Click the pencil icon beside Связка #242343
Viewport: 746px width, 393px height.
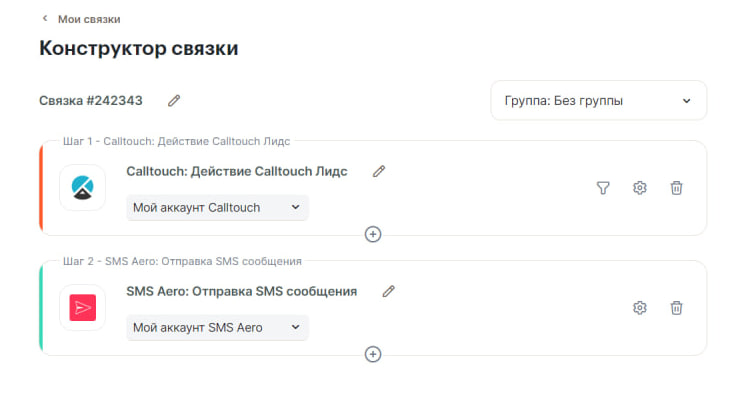(x=174, y=100)
